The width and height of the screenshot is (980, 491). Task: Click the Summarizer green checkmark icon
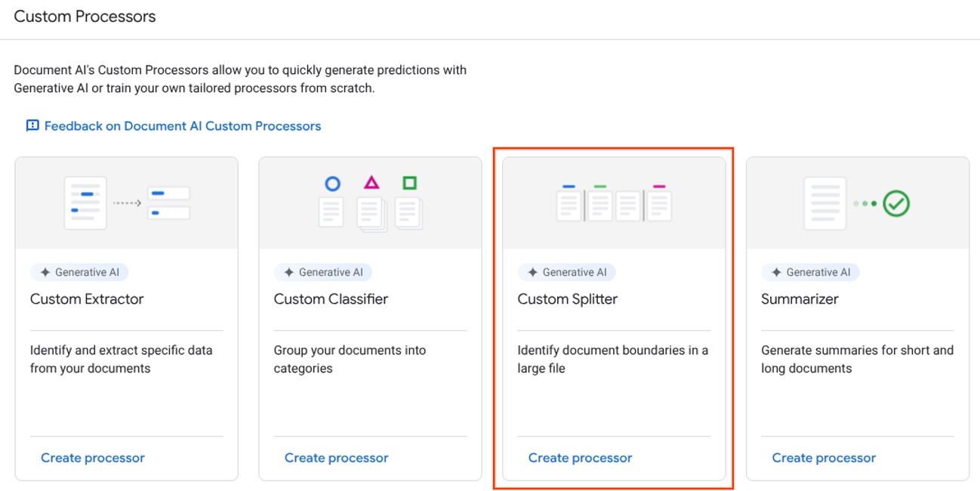click(x=897, y=203)
